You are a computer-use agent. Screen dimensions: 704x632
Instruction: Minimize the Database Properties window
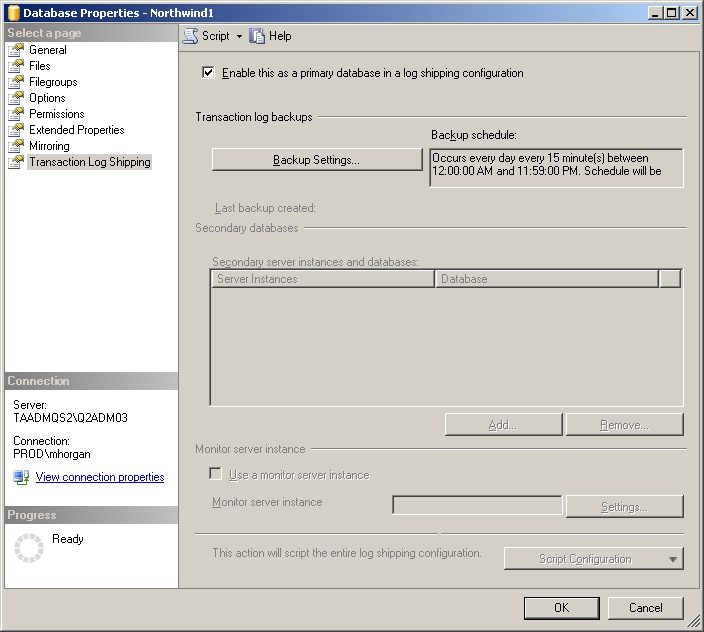click(655, 13)
